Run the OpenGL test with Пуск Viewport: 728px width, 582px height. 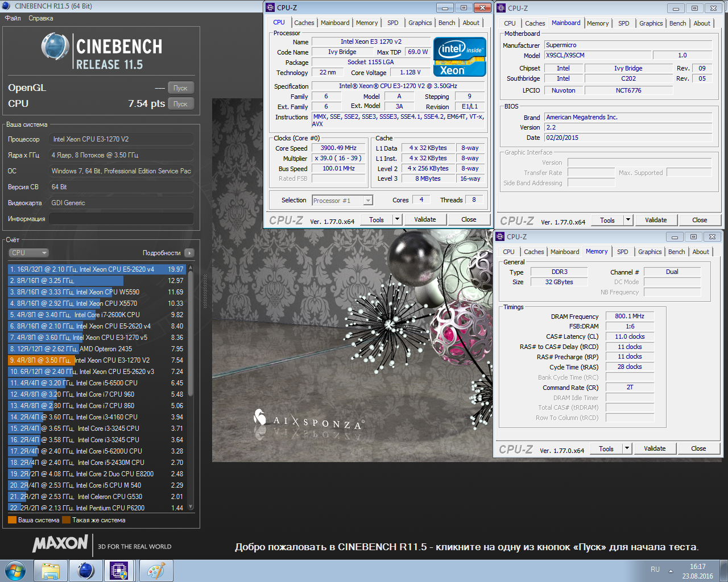(181, 88)
